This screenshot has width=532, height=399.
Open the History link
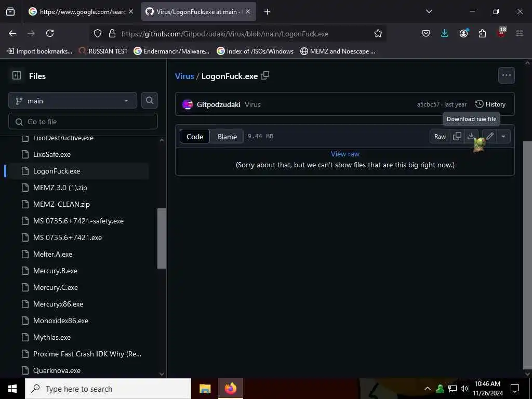490,104
